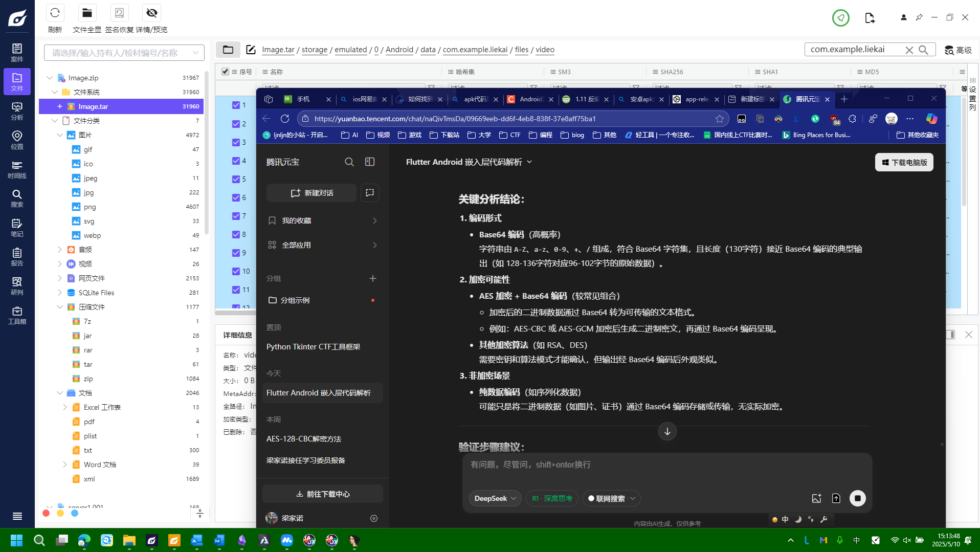Stop the AI response generation

858,498
